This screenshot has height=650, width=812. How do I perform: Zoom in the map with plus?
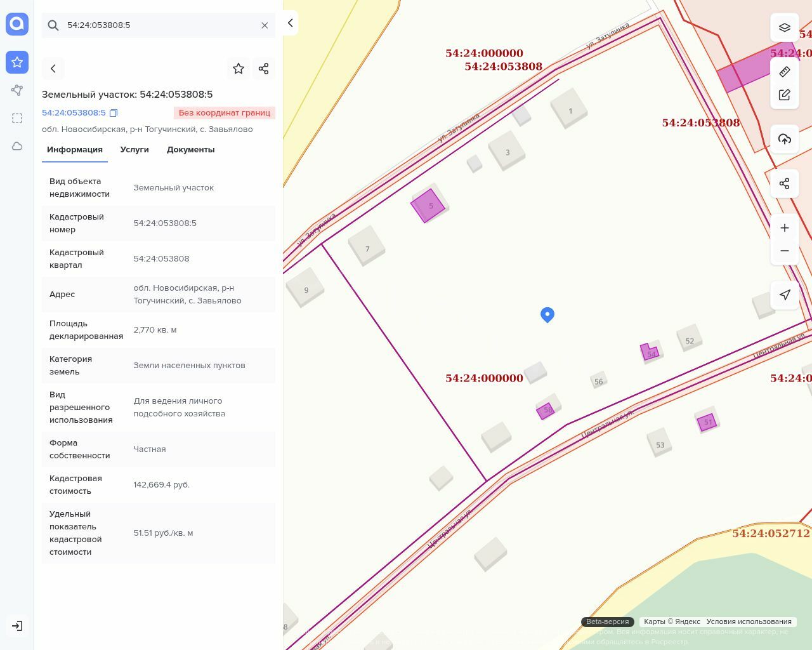tap(784, 228)
